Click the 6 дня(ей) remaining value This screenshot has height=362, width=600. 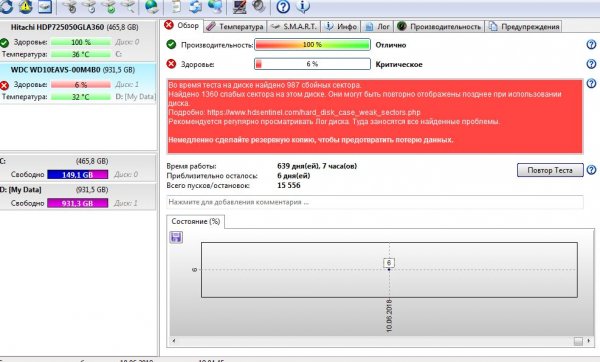pos(293,176)
